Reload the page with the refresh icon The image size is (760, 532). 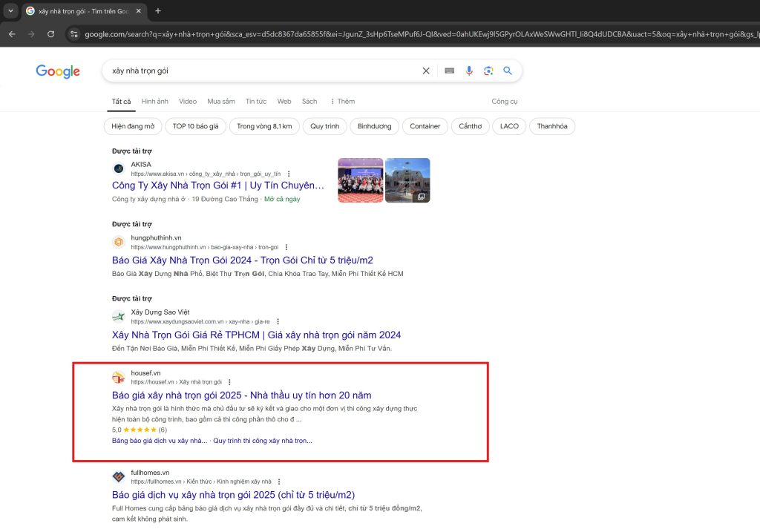50,34
